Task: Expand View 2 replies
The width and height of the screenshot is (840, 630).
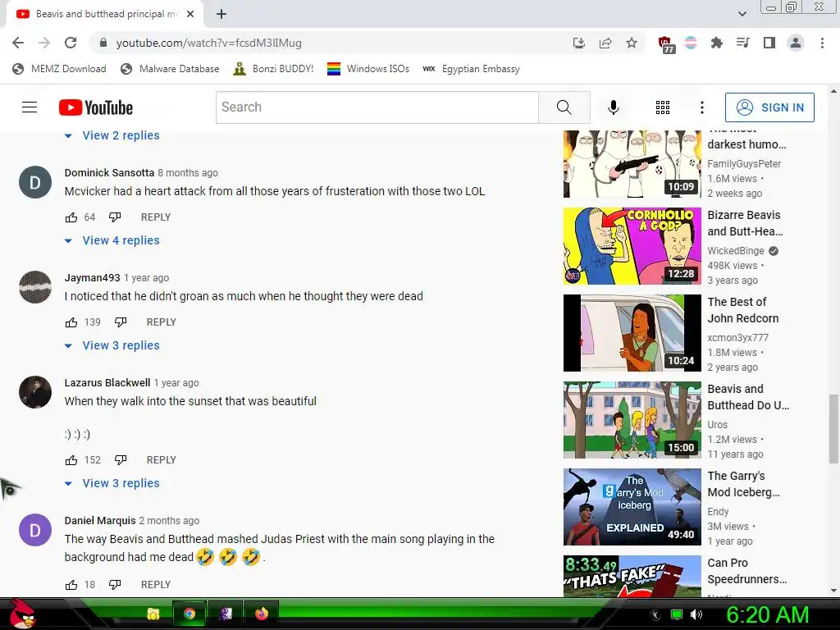Action: pyautogui.click(x=112, y=135)
